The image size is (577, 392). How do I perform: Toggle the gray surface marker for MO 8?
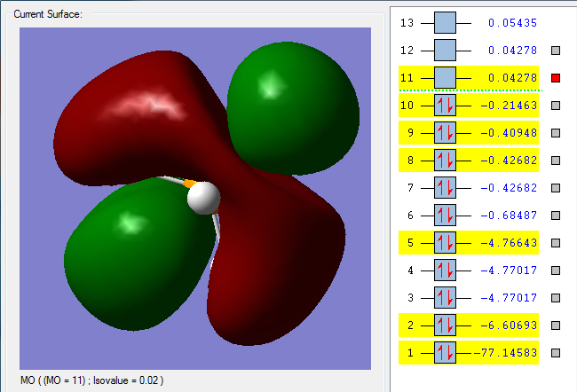(x=556, y=161)
